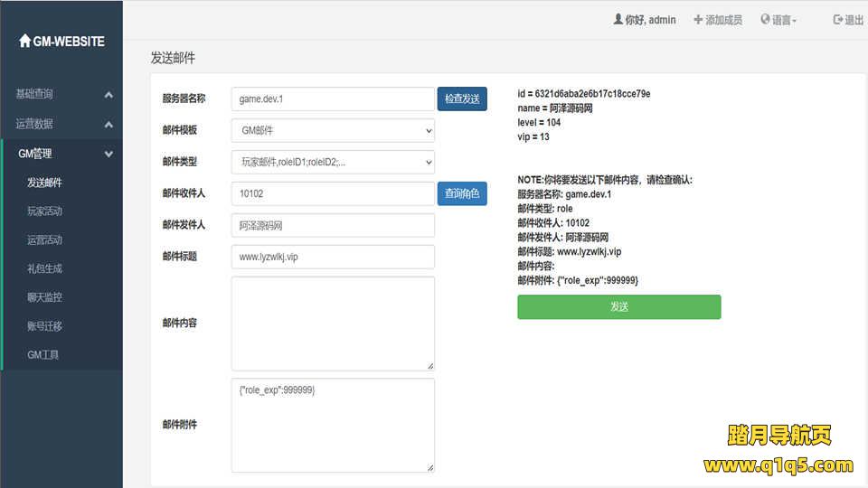Image resolution: width=868 pixels, height=488 pixels.
Task: Go to 账号迁移 page
Action: pyautogui.click(x=44, y=326)
